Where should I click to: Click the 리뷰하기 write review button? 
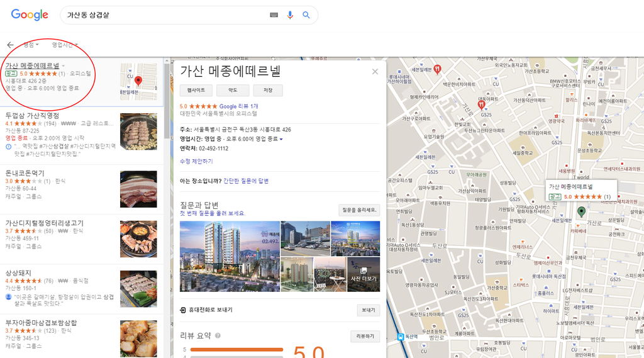click(x=365, y=336)
